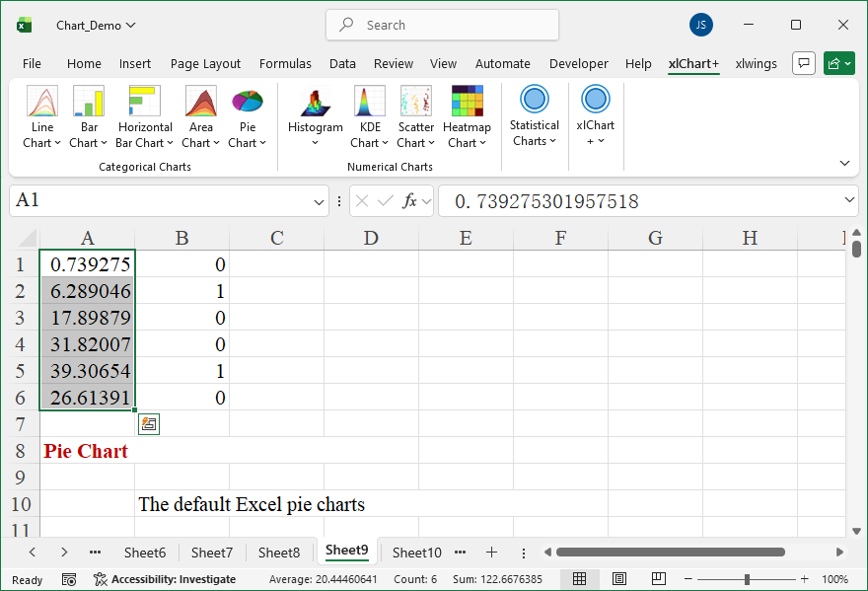868x591 pixels.
Task: Expand the Name Box dropdown
Action: (320, 201)
